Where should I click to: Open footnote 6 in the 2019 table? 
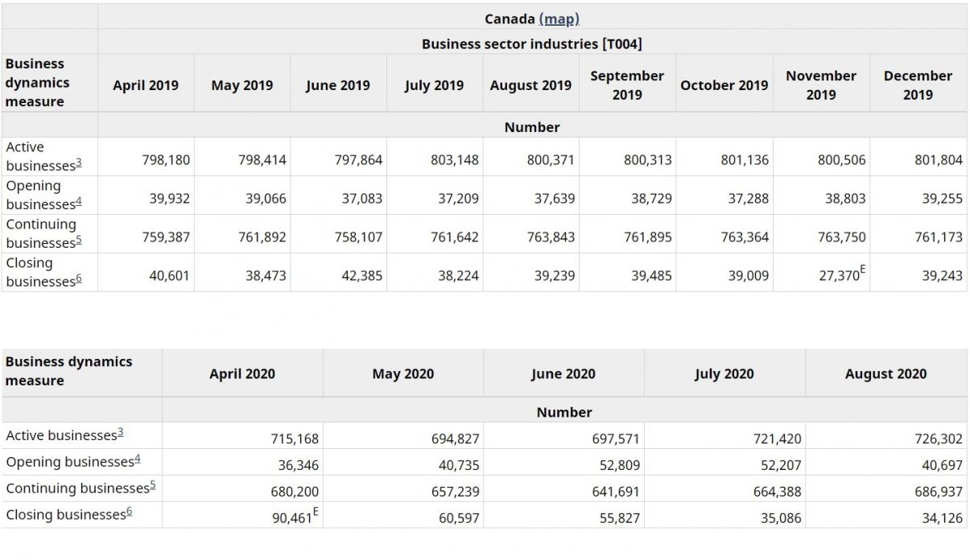[x=78, y=280]
